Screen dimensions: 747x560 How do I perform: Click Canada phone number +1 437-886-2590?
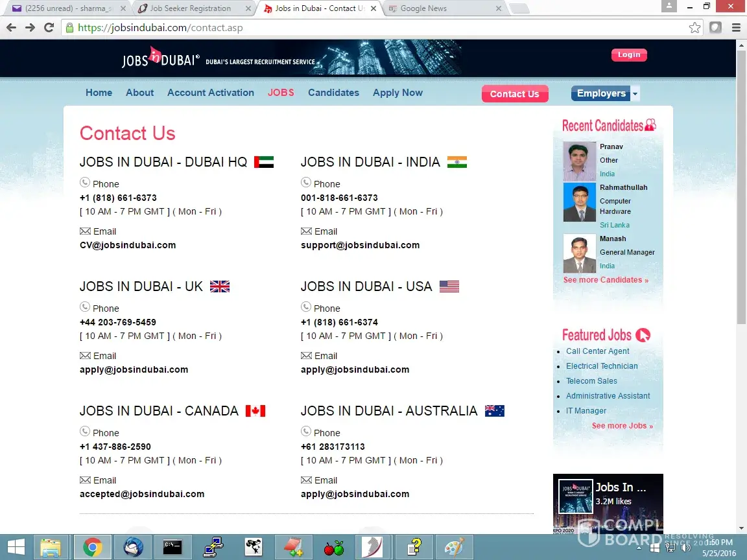pyautogui.click(x=115, y=447)
